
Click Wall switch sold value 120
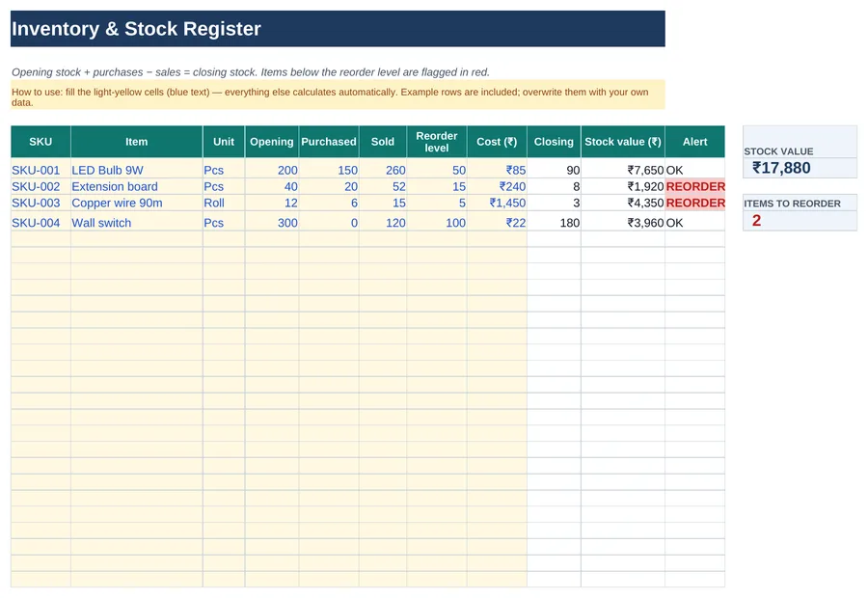[x=383, y=223]
